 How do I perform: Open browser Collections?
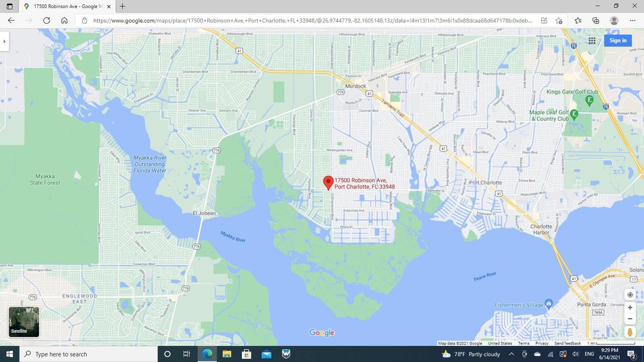click(x=596, y=21)
